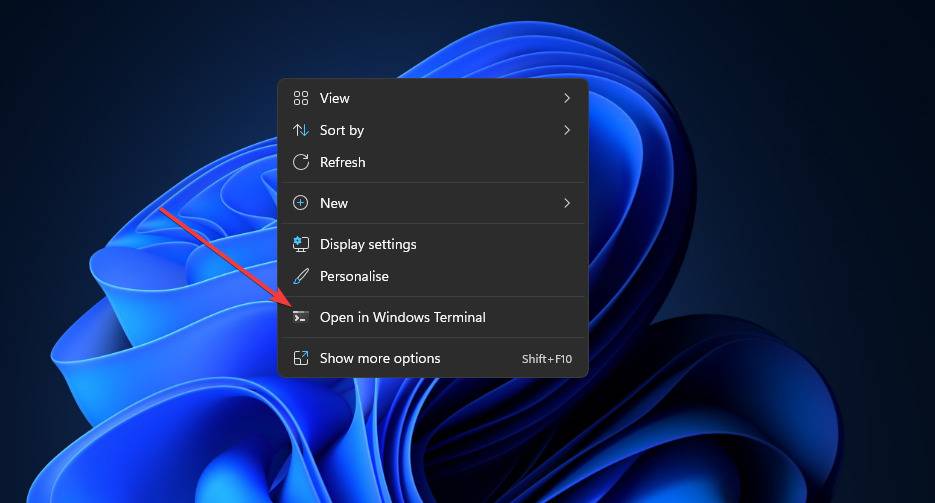Select Open in Windows Terminal
The image size is (935, 503).
[433, 317]
